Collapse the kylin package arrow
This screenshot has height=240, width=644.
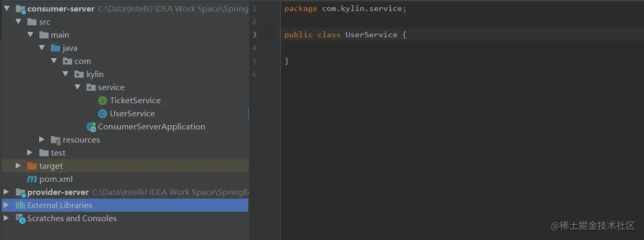click(x=65, y=74)
